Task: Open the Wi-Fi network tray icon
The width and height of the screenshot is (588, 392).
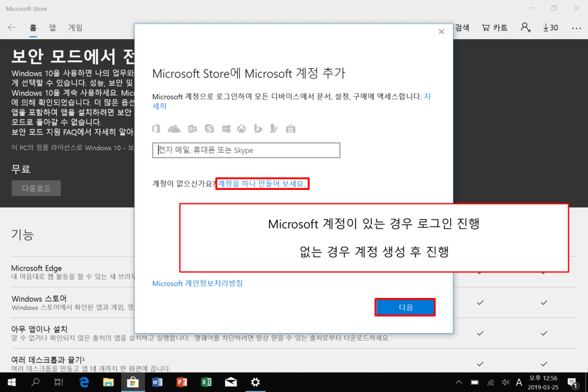Action: click(491, 383)
